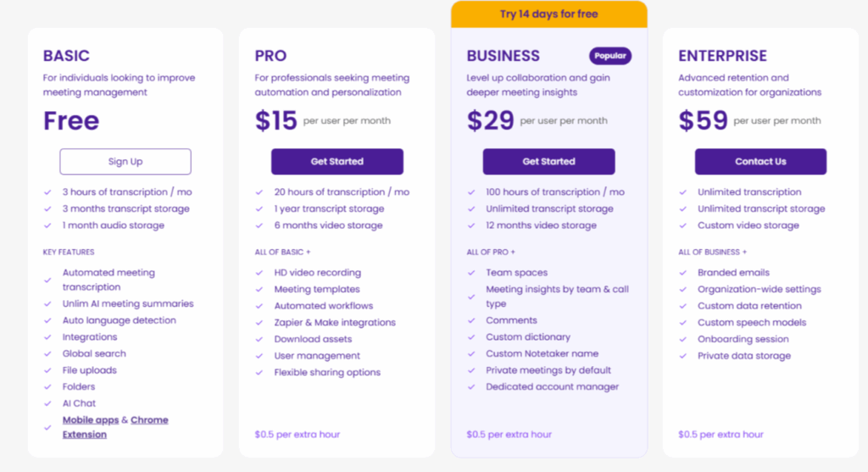The image size is (868, 472).
Task: Click the checkmark icon beside Custom dictionary
Action: (471, 337)
